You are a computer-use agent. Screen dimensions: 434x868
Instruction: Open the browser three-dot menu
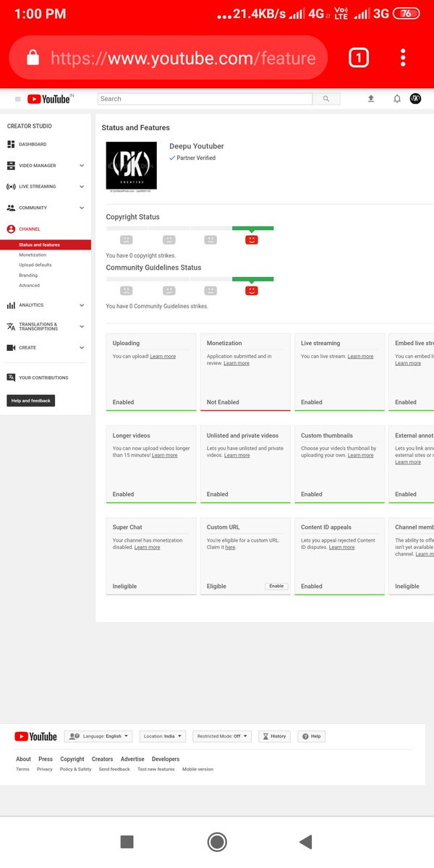tap(403, 58)
